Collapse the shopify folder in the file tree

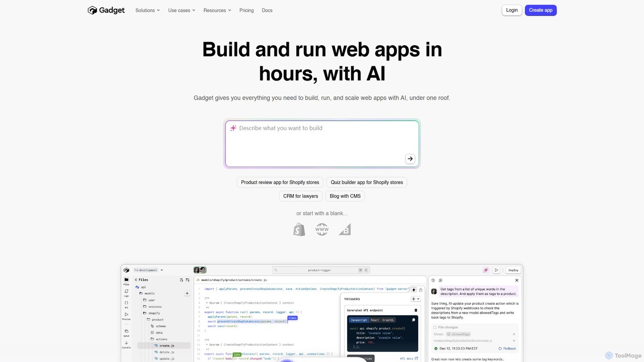pyautogui.click(x=152, y=313)
